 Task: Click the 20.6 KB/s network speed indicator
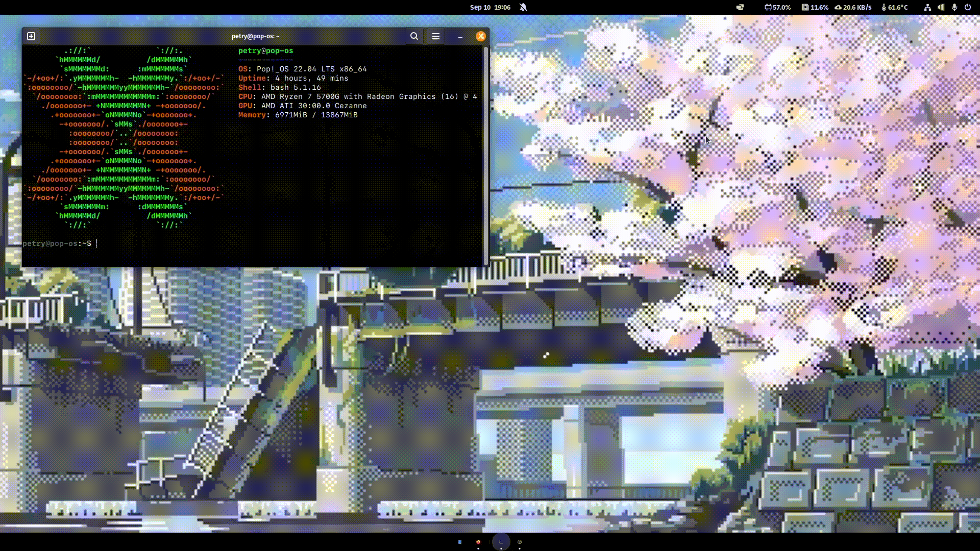(x=853, y=7)
